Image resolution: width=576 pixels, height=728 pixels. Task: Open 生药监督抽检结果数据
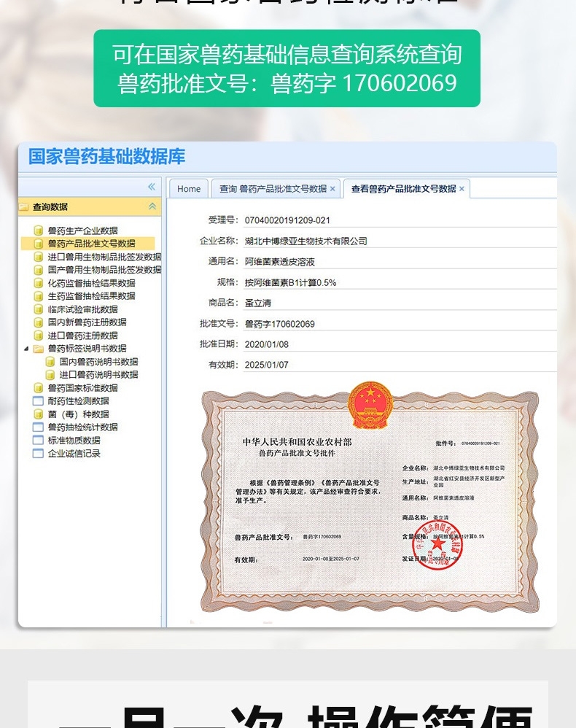pos(91,295)
